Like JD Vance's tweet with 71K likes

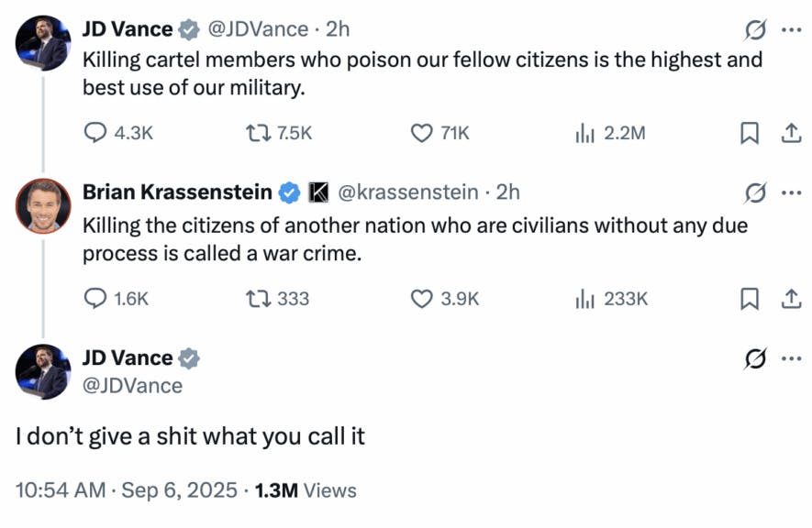(x=421, y=133)
